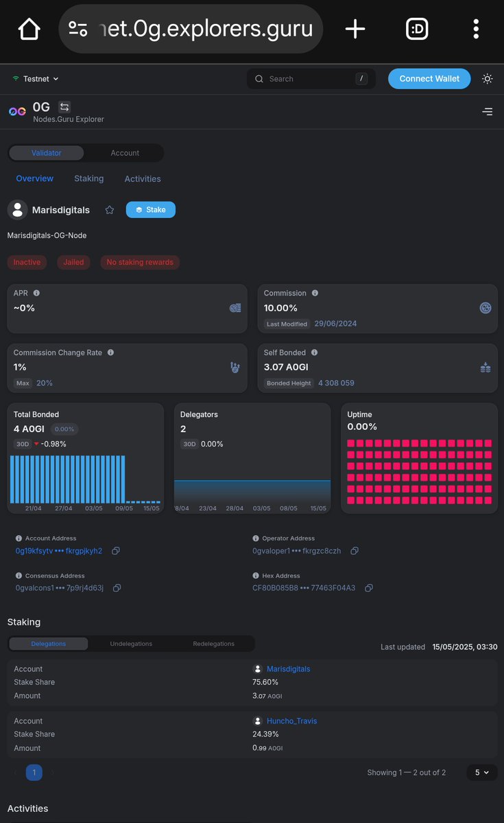Open the hamburger menu icon
504x823 pixels.
pos(488,111)
